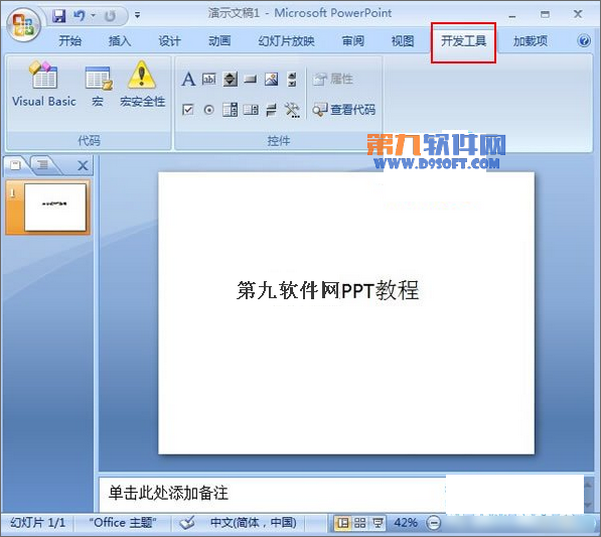601x537 pixels.
Task: Start Slide Show view from status bar
Action: pyautogui.click(x=378, y=523)
